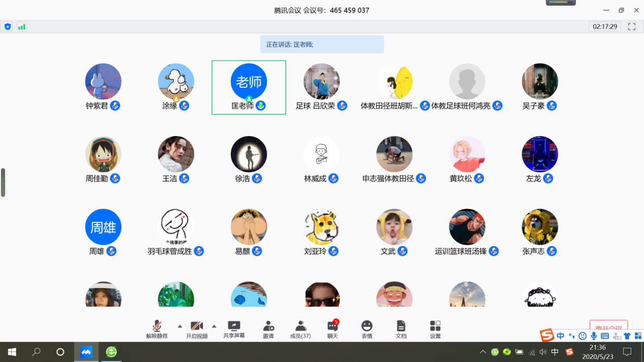Click the 邀请 invite icon
The height and width of the screenshot is (362, 644).
(268, 326)
